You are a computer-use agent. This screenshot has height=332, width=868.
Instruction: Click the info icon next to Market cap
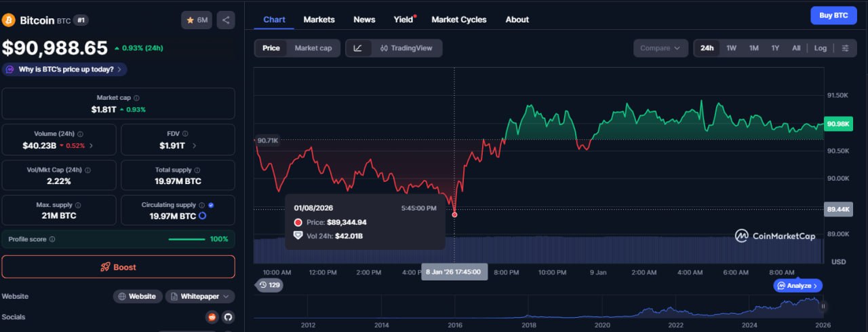click(136, 98)
